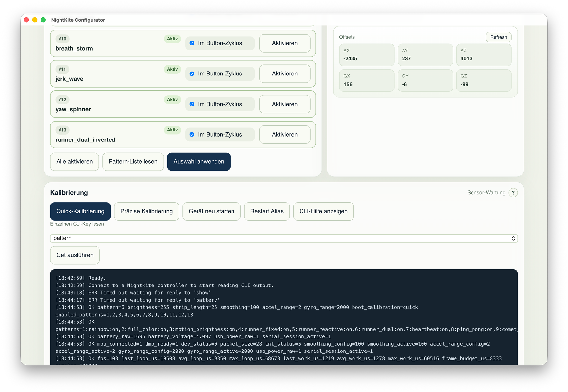Start the Quick-Kalibrierung
This screenshot has width=568, height=392.
[80, 211]
